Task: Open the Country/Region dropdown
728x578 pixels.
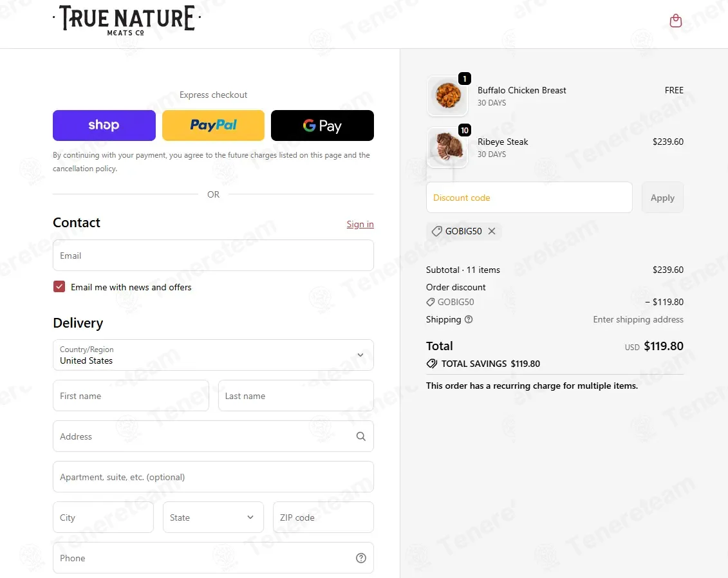Action: (213, 355)
